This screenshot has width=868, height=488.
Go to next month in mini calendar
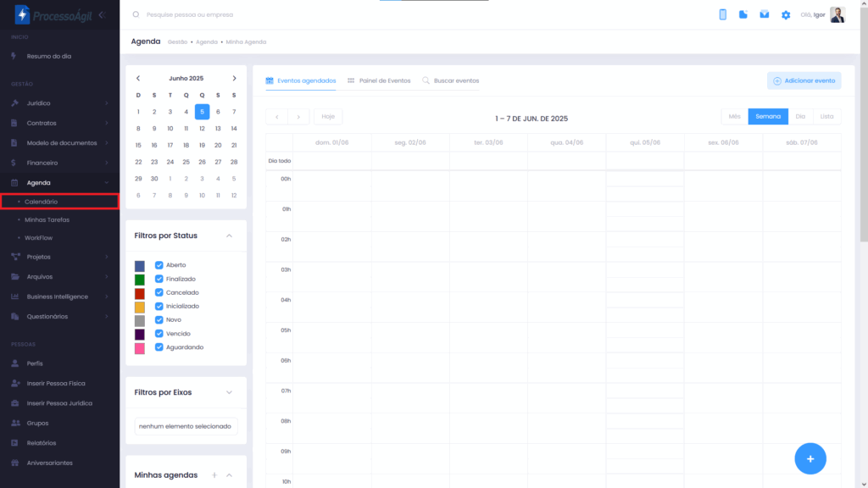coord(234,79)
